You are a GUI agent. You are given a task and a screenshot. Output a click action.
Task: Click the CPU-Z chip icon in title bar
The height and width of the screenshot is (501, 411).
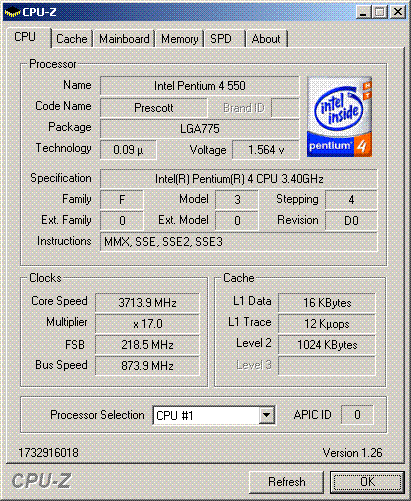(x=12, y=12)
